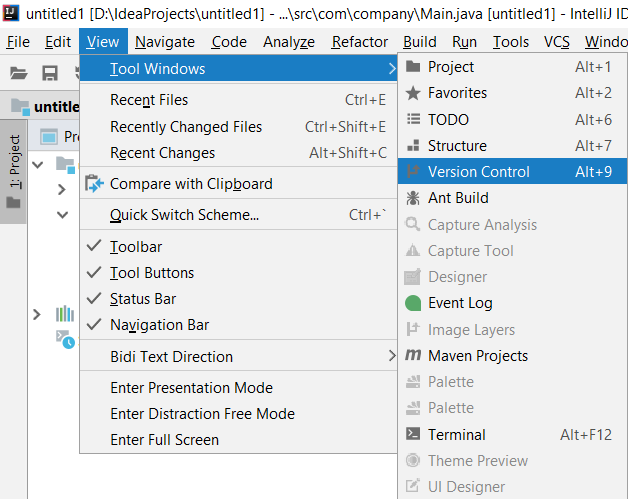Click the Designer icon in submenu
The image size is (628, 499).
[x=413, y=277]
